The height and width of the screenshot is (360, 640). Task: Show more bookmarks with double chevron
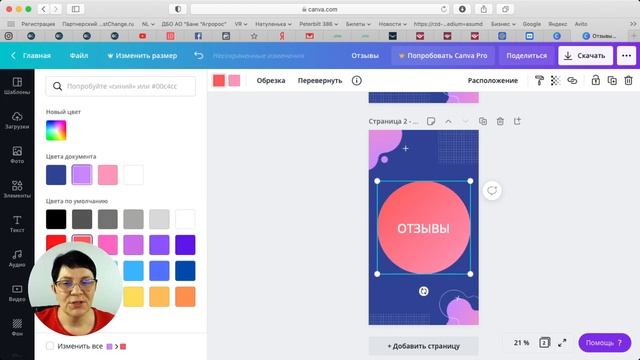633,24
